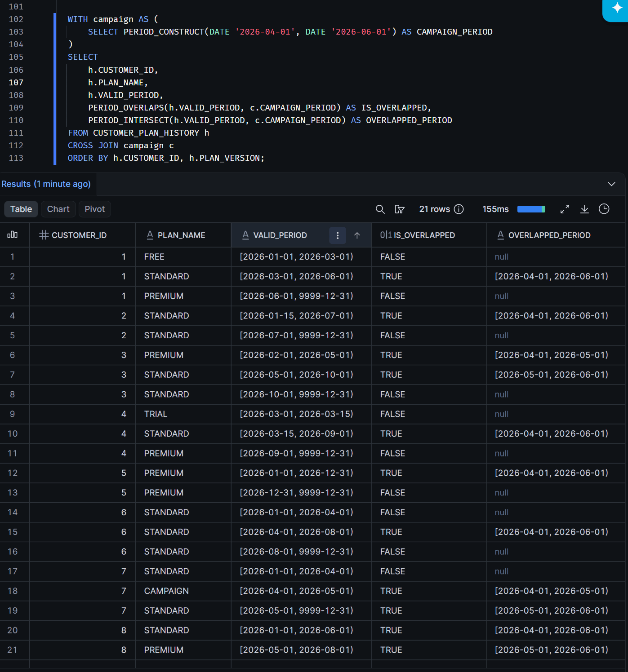Click customer ID 8 in row 20
Viewport: 628px width, 672px height.
click(124, 630)
